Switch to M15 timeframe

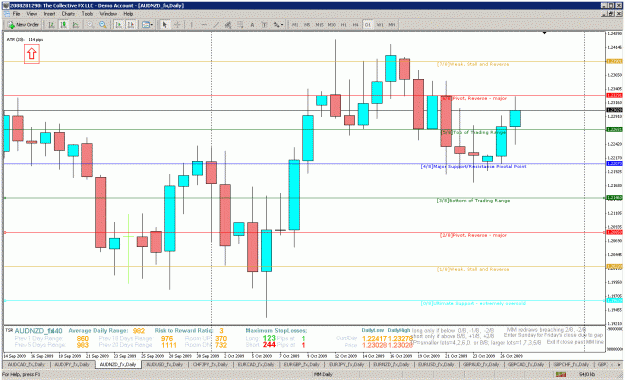pyautogui.click(x=319, y=25)
